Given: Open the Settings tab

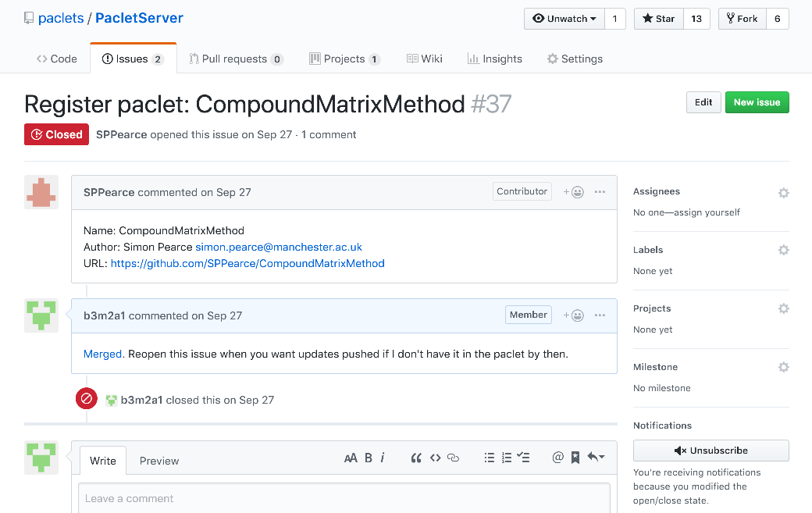Looking at the screenshot, I should pos(575,59).
